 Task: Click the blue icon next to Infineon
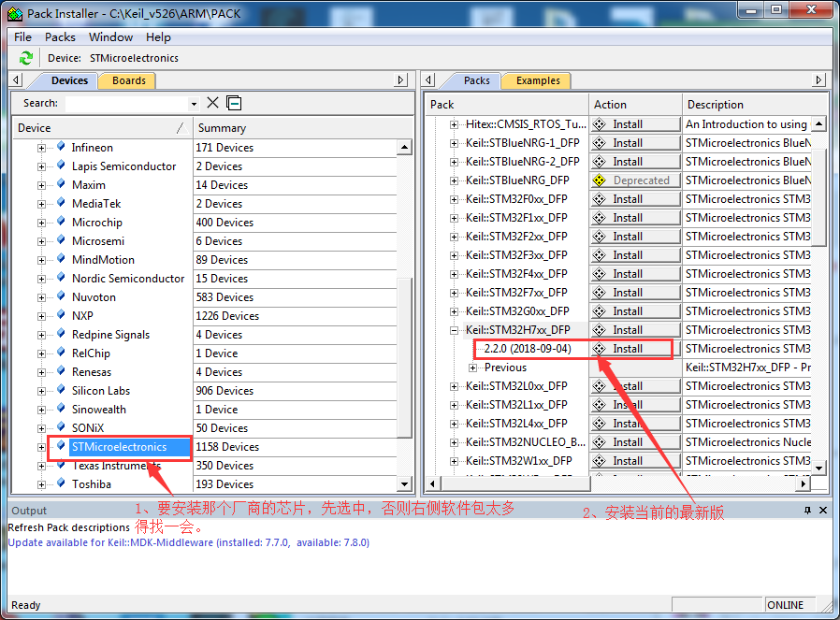pos(61,146)
